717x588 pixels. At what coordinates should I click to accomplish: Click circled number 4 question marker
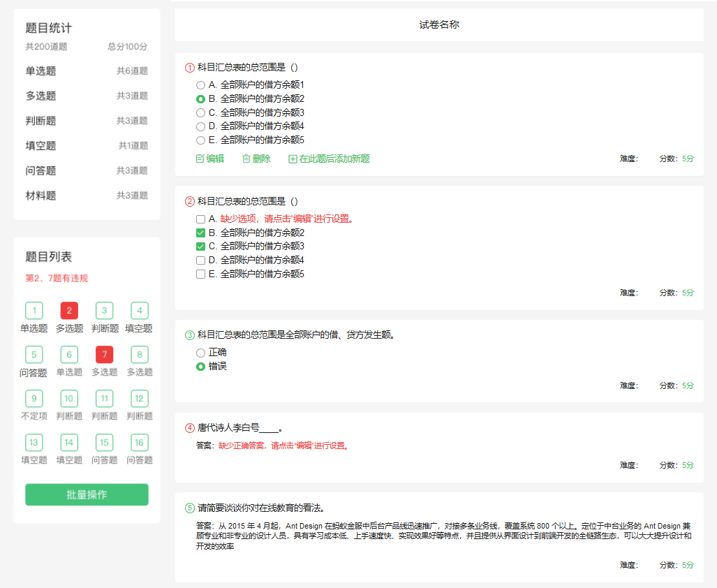[190, 428]
